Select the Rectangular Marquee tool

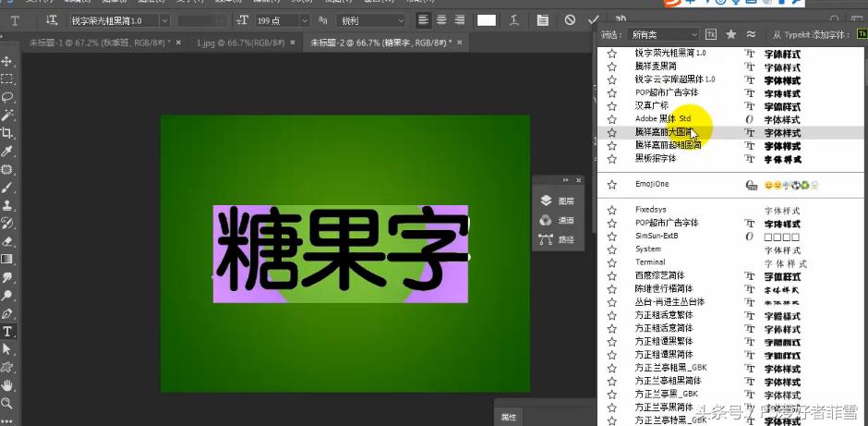[x=7, y=79]
